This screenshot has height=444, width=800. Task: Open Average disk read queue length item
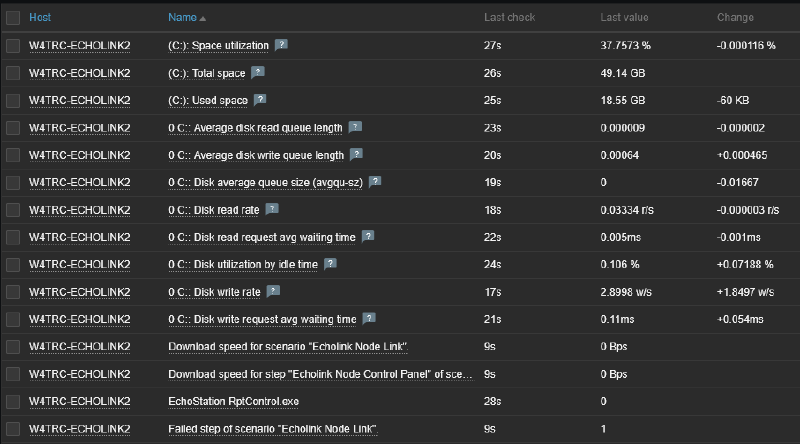255,128
